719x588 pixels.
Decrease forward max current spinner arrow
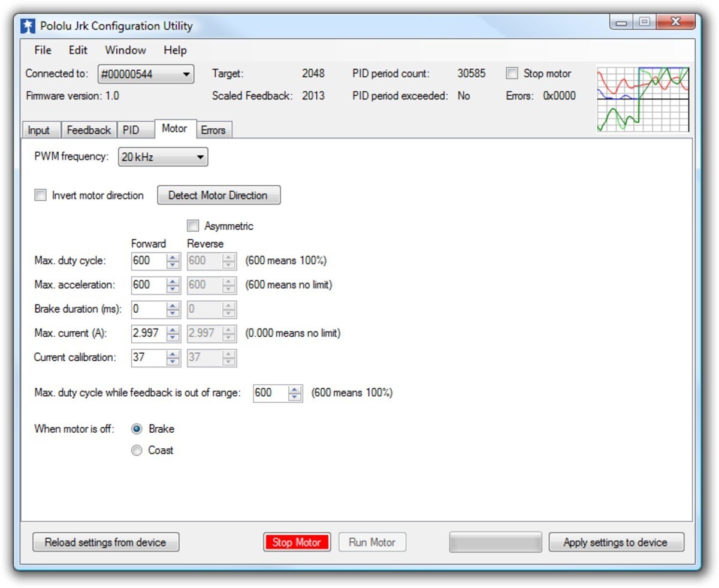(173, 337)
